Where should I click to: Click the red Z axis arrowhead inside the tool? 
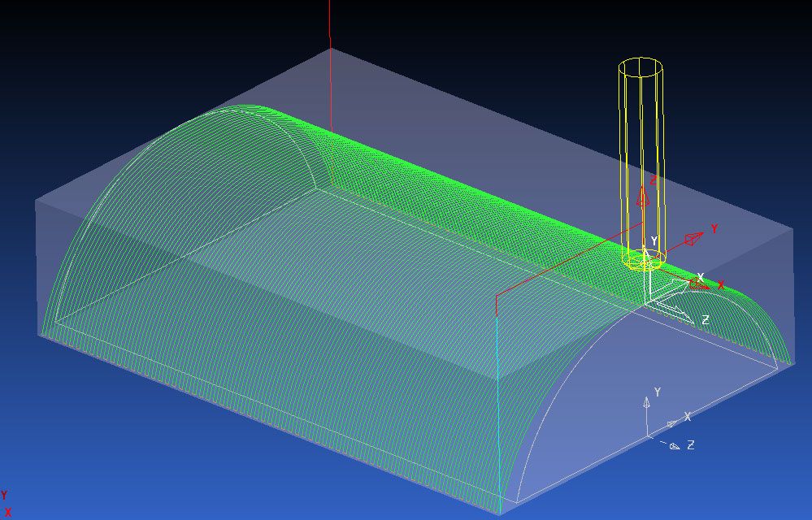tap(643, 197)
